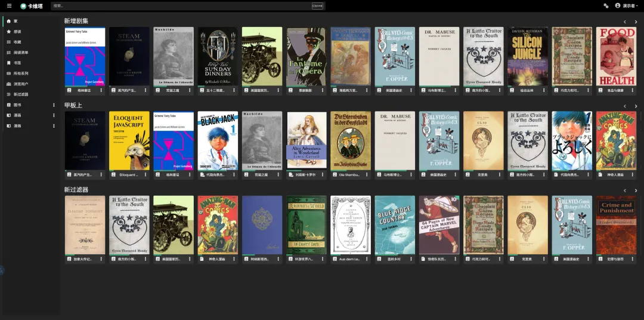Click the 新增剧集 section heading
Screen dimensions: 644x320
(x=76, y=21)
